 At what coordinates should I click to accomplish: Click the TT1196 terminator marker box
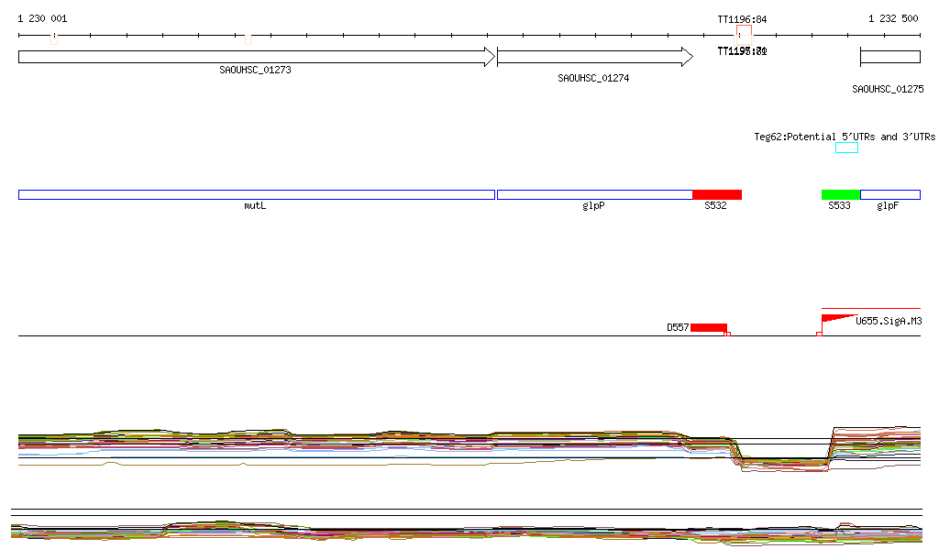[744, 33]
